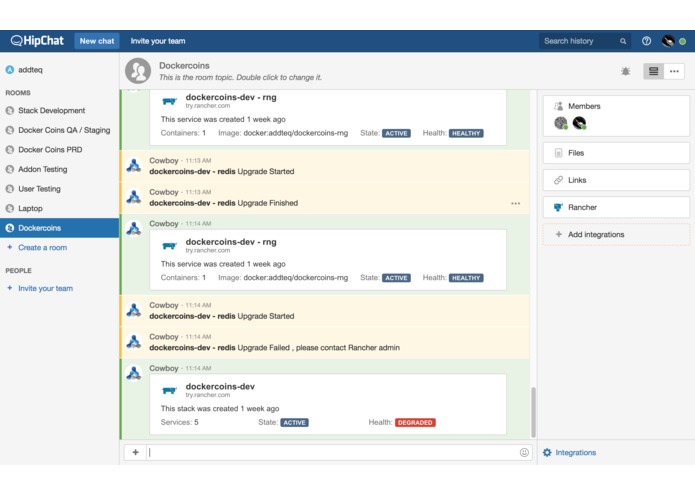Click the room topic text

point(240,78)
